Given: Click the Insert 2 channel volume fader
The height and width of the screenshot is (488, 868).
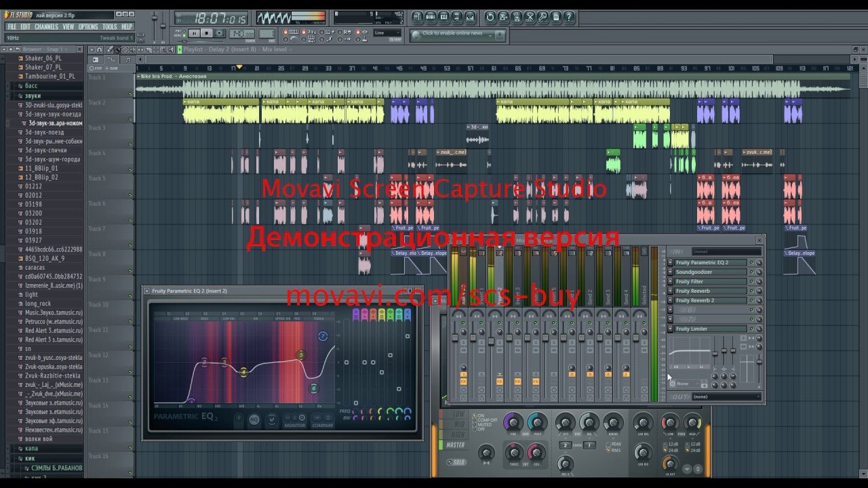Looking at the screenshot, I should pyautogui.click(x=491, y=340).
